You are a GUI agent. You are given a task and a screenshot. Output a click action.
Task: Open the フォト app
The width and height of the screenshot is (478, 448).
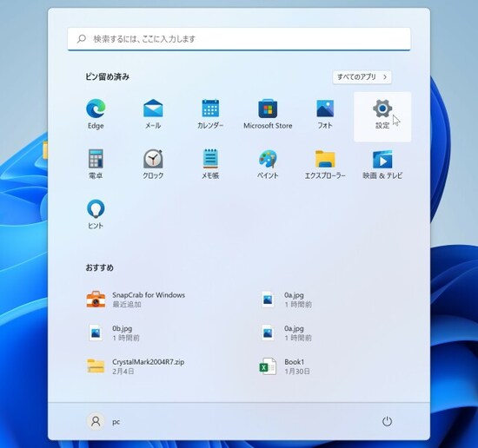(x=325, y=115)
